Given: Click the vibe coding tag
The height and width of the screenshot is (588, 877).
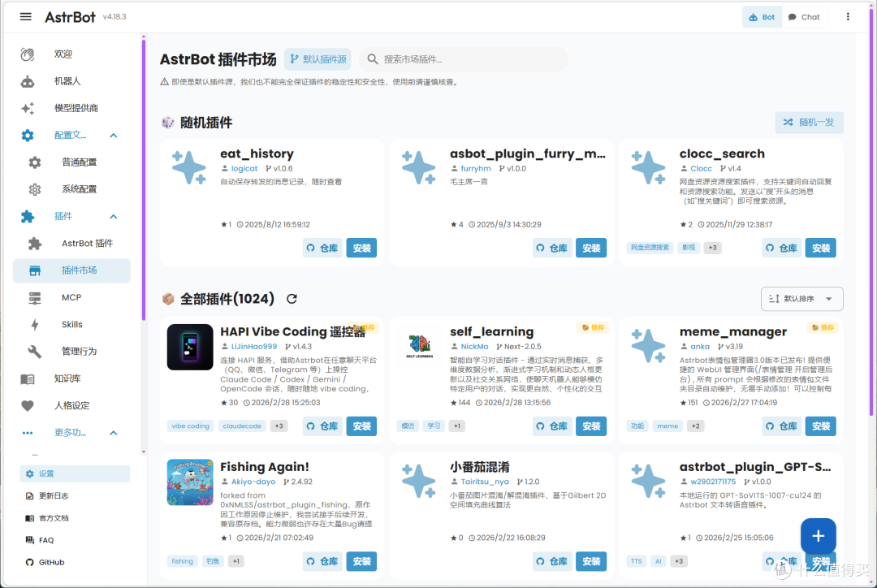Looking at the screenshot, I should point(190,426).
